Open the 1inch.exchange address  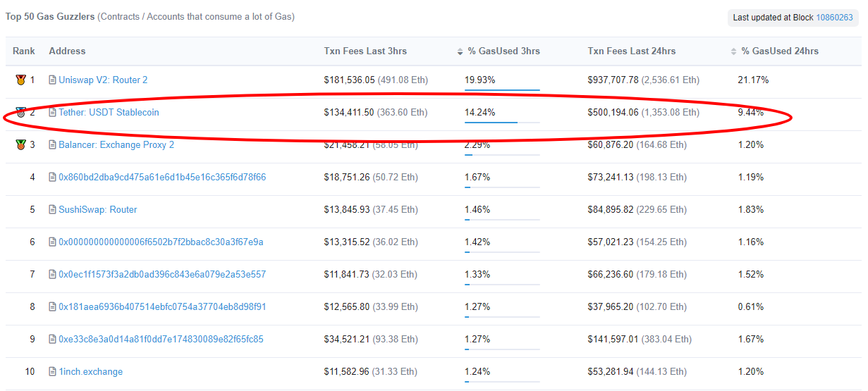(x=90, y=371)
